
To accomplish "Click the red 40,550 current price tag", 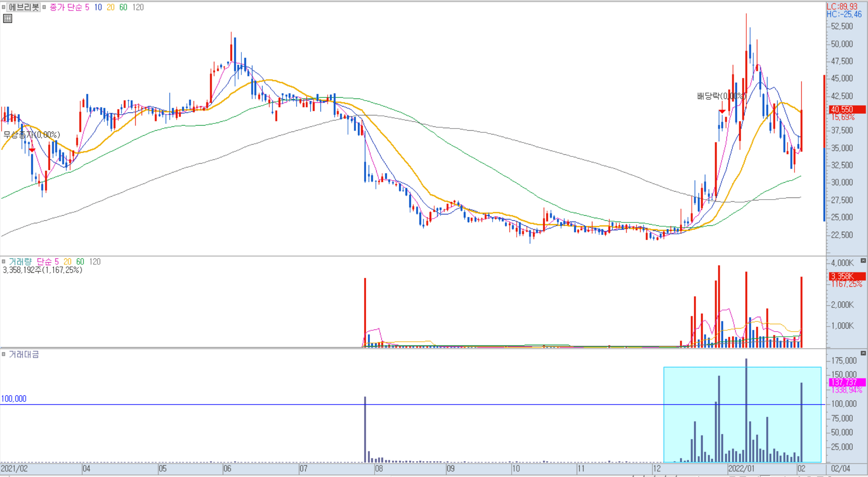I will [x=846, y=110].
